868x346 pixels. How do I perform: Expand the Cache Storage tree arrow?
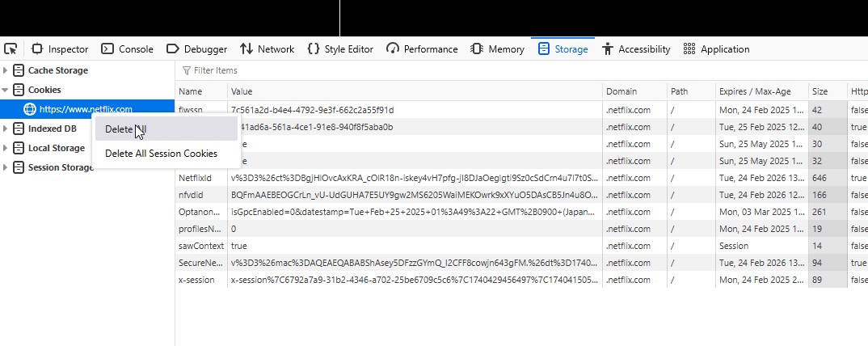(x=5, y=70)
